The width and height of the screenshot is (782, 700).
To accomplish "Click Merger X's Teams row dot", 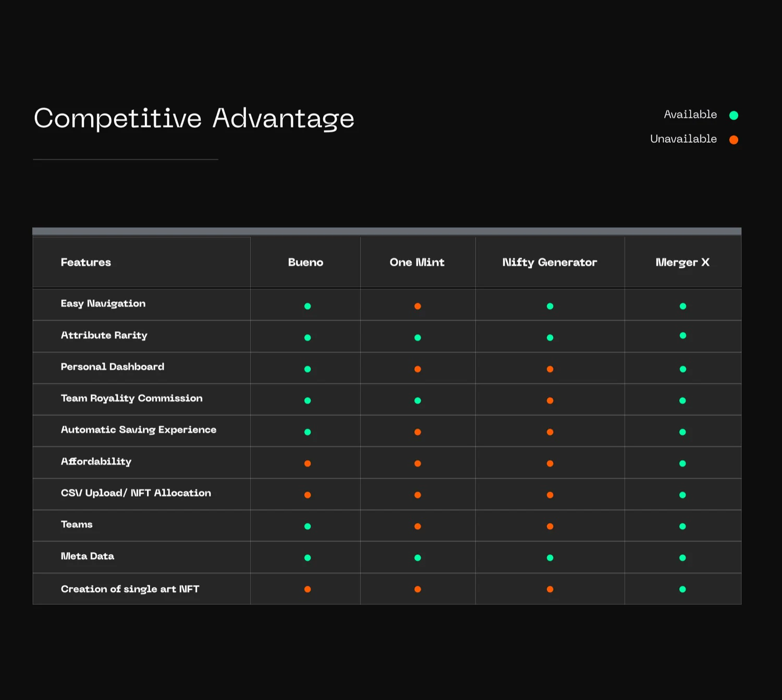I will click(683, 526).
